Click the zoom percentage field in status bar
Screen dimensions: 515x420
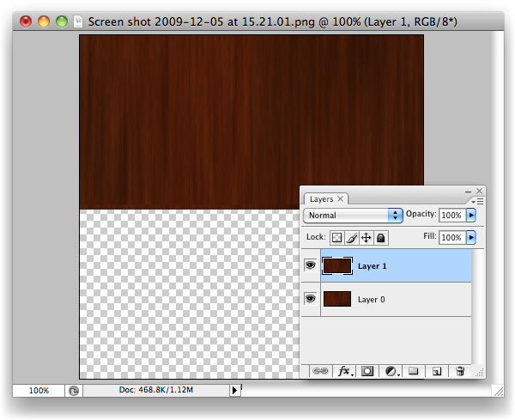[x=39, y=390]
